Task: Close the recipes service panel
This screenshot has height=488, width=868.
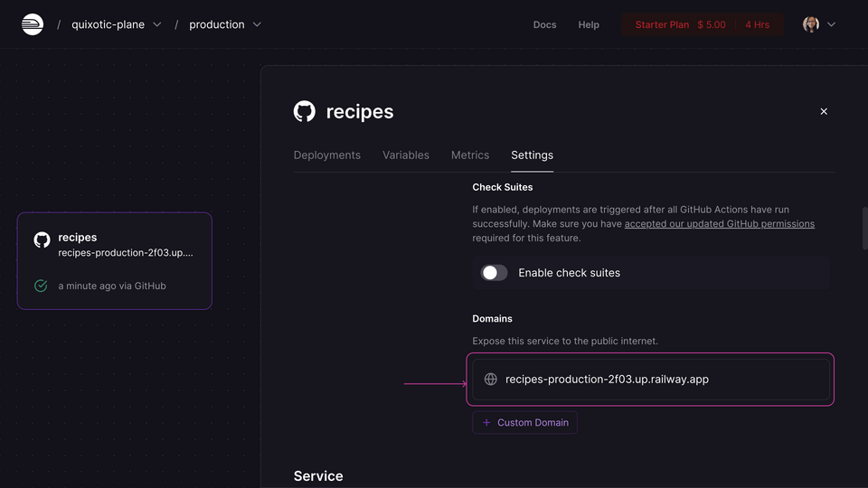Action: (824, 112)
